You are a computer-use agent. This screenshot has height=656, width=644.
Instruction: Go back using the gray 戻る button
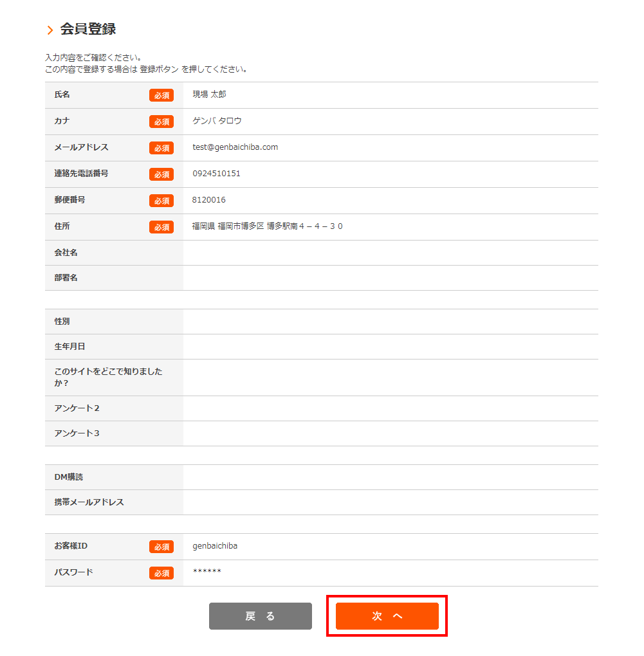[x=260, y=616]
